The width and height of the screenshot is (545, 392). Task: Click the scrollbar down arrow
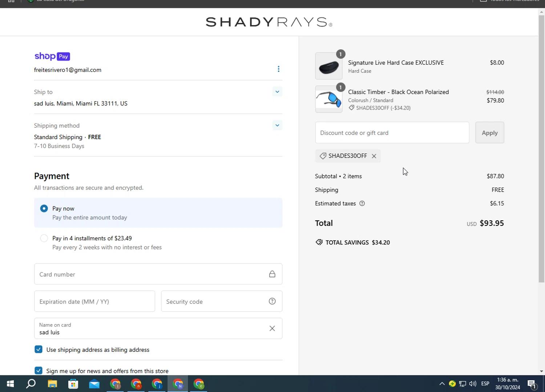coord(541,371)
